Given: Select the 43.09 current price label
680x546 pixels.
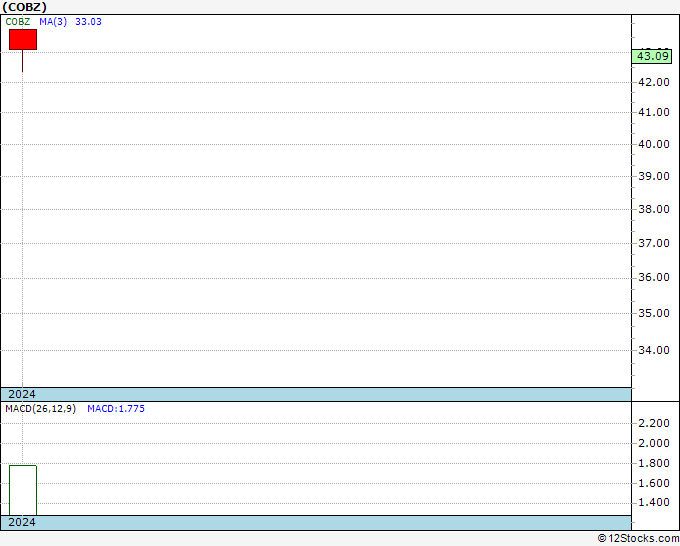Looking at the screenshot, I should 652,56.
